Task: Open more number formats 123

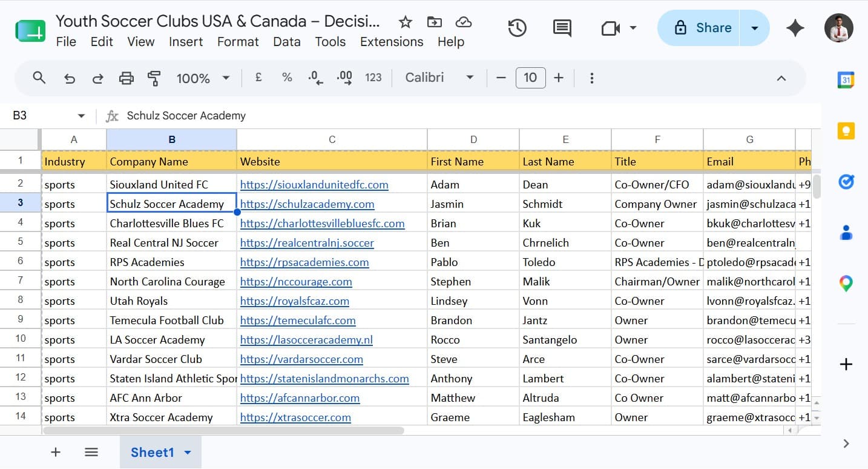Action: (373, 78)
